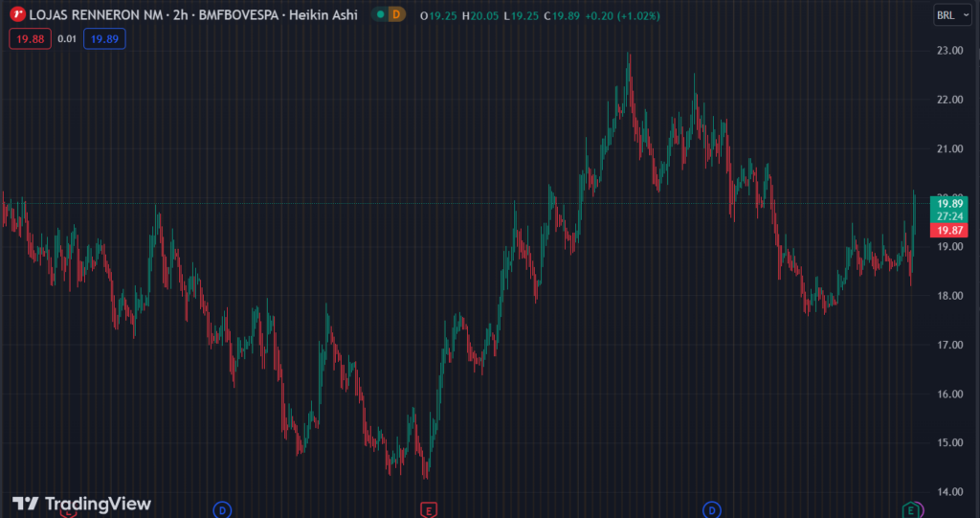Click the open value O19.25
This screenshot has height=518, width=980.
438,15
